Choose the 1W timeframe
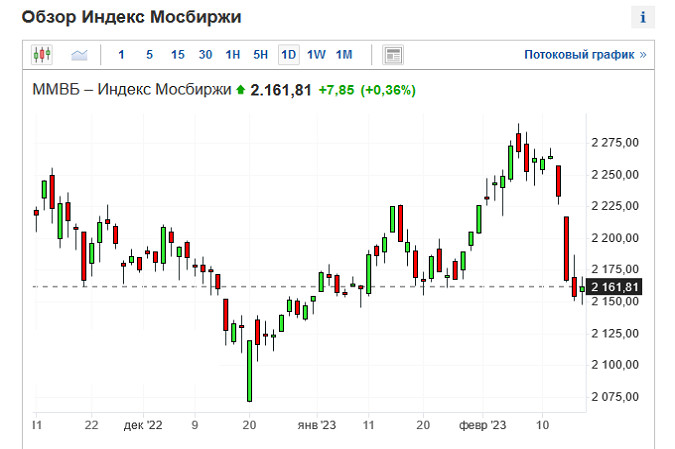The height and width of the screenshot is (449, 675). 316,54
